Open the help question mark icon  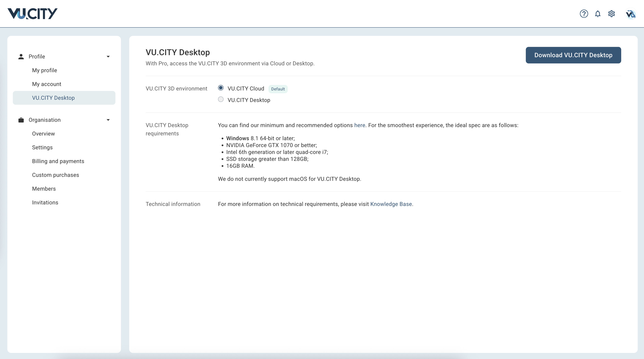[x=584, y=14]
